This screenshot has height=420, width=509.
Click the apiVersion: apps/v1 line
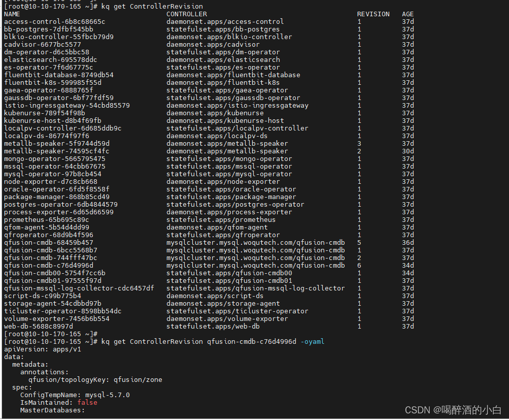coord(43,350)
